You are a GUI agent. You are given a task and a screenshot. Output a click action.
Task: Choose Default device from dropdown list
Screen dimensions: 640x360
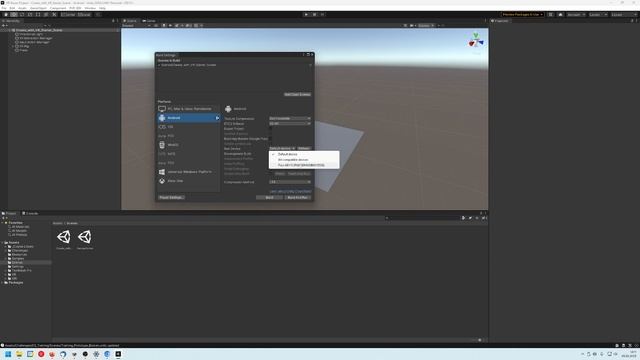[x=304, y=154]
